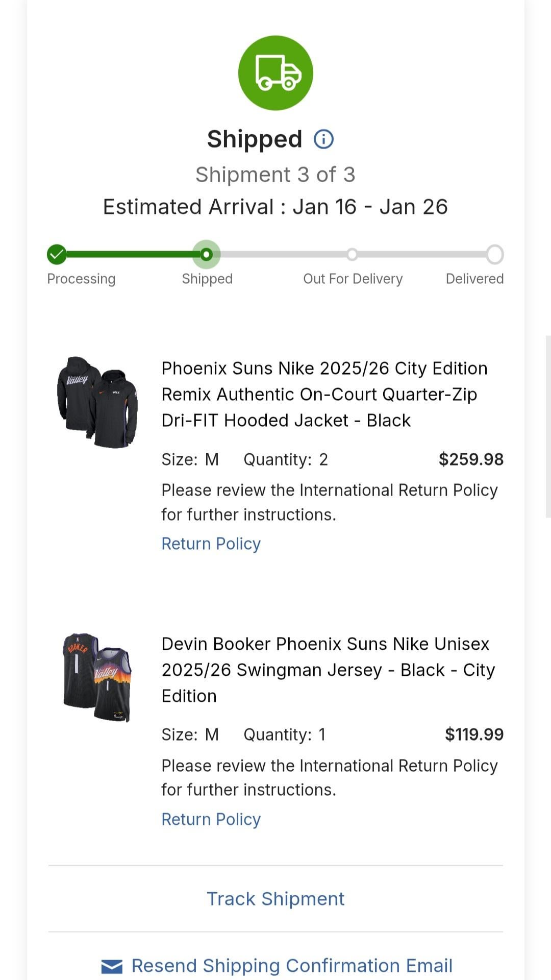Click the page scrollbar on right edge
Screen dimensions: 551x980
pyautogui.click(x=548, y=426)
